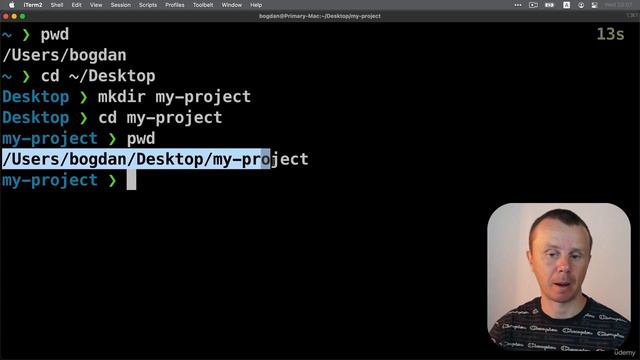Click 'pwd' after the my-project prompt
This screenshot has width=640, height=360.
pyautogui.click(x=141, y=139)
